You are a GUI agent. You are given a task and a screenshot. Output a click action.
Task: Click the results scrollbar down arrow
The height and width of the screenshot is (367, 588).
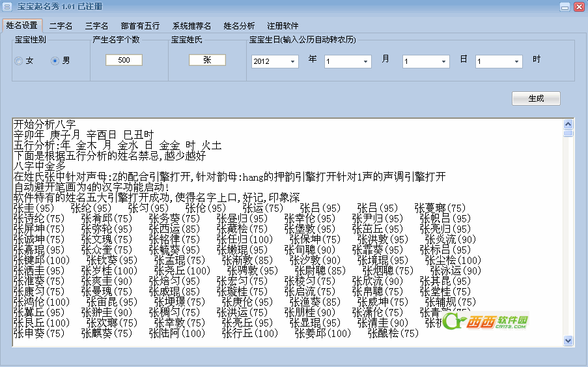tap(568, 340)
